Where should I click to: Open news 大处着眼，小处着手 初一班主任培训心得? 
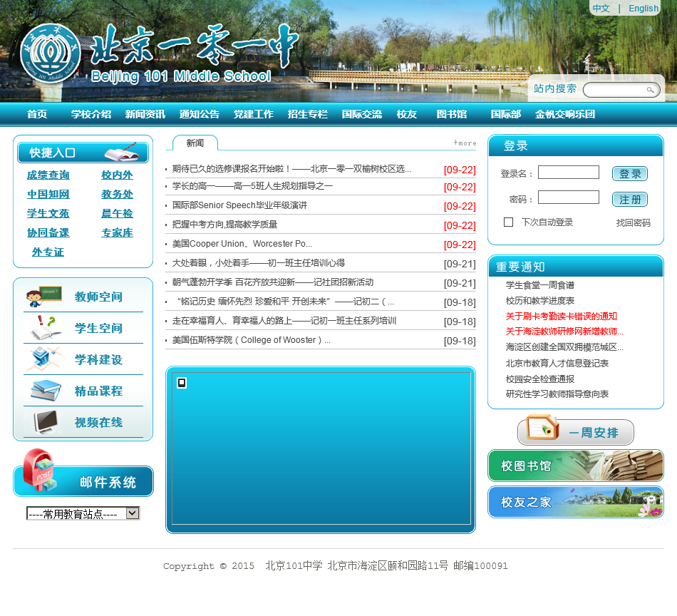[259, 262]
